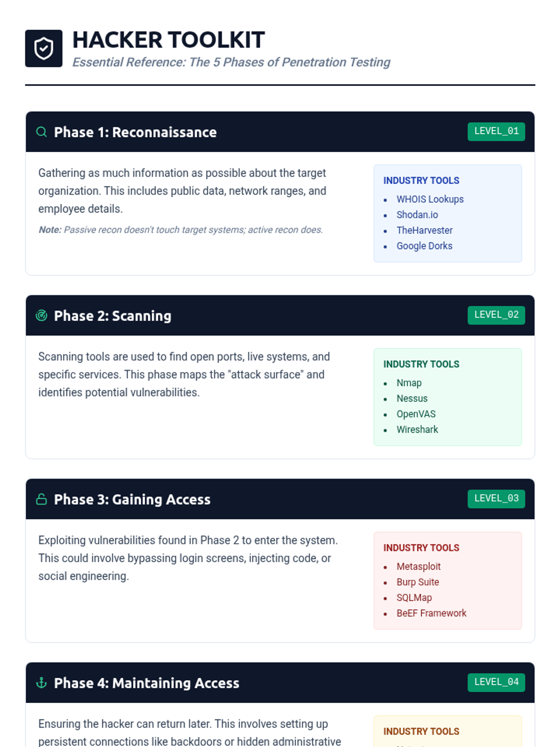Image resolution: width=560 pixels, height=747 pixels.
Task: Open the Phase 1: Reconnaissance header
Action: tap(280, 132)
